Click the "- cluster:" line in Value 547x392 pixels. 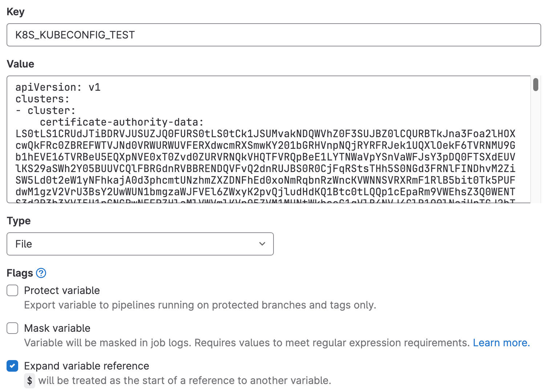tap(45, 110)
